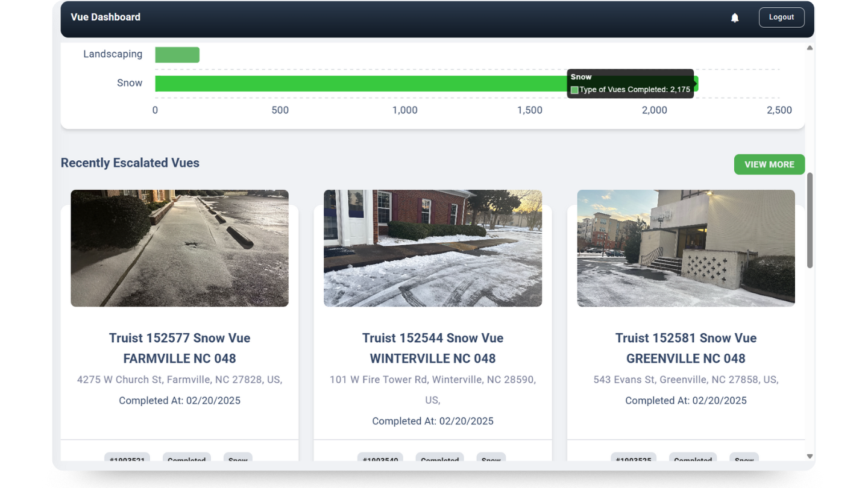Click the vertical scrollbar thumb
Image resolution: width=868 pixels, height=488 pixels.
pyautogui.click(x=810, y=221)
